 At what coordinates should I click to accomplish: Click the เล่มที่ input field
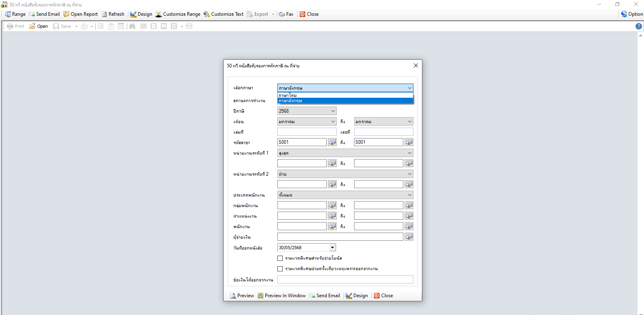[306, 132]
